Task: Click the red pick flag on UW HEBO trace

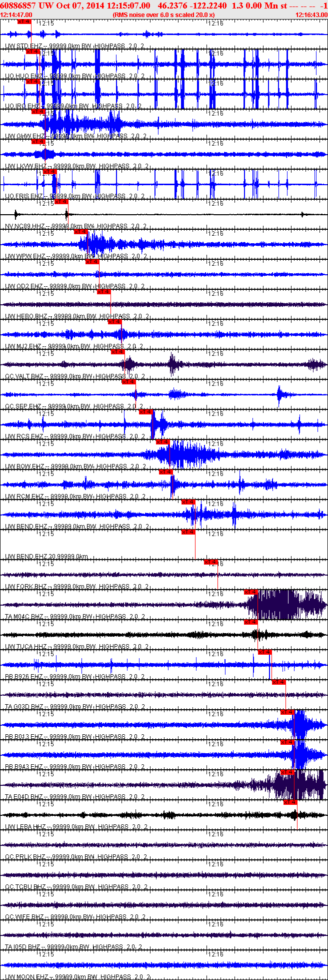Action: click(103, 292)
